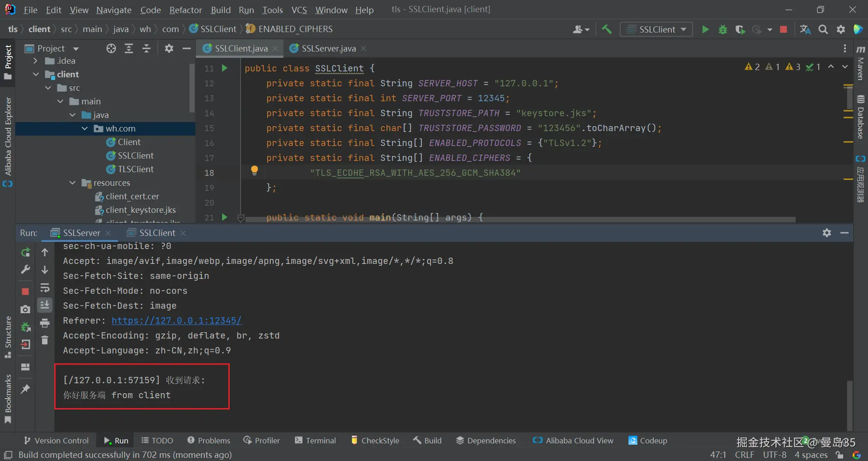Collapse the resources folder

click(72, 183)
